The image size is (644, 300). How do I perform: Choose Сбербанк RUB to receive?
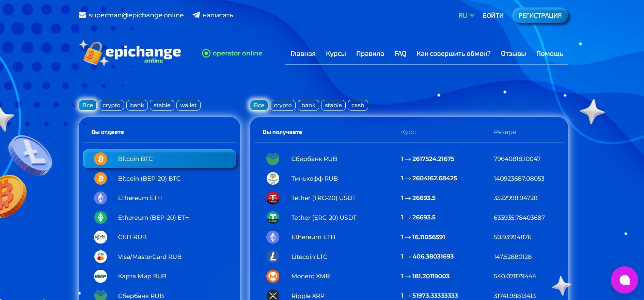click(409, 159)
